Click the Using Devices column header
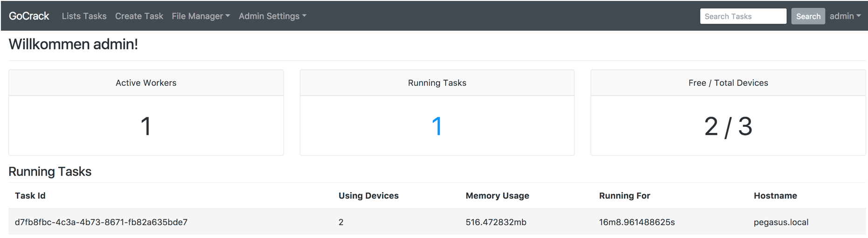The height and width of the screenshot is (238, 868). click(368, 196)
